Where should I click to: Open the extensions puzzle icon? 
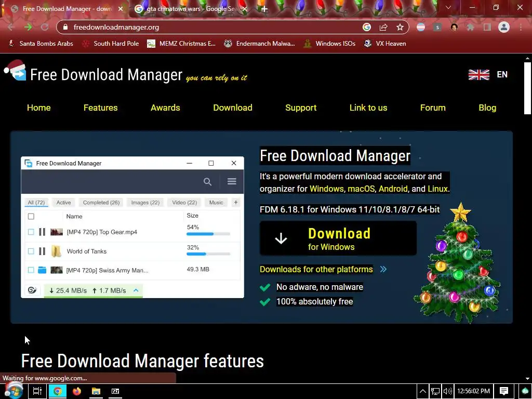point(471,27)
